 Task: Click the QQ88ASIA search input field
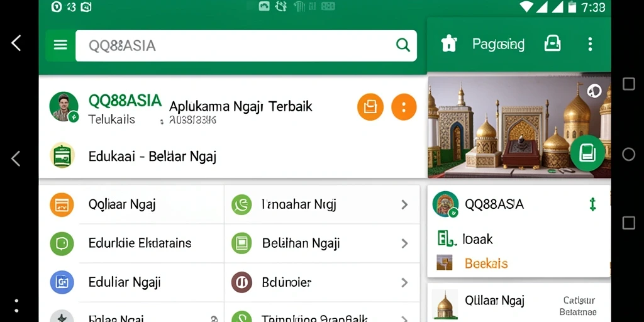point(246,45)
